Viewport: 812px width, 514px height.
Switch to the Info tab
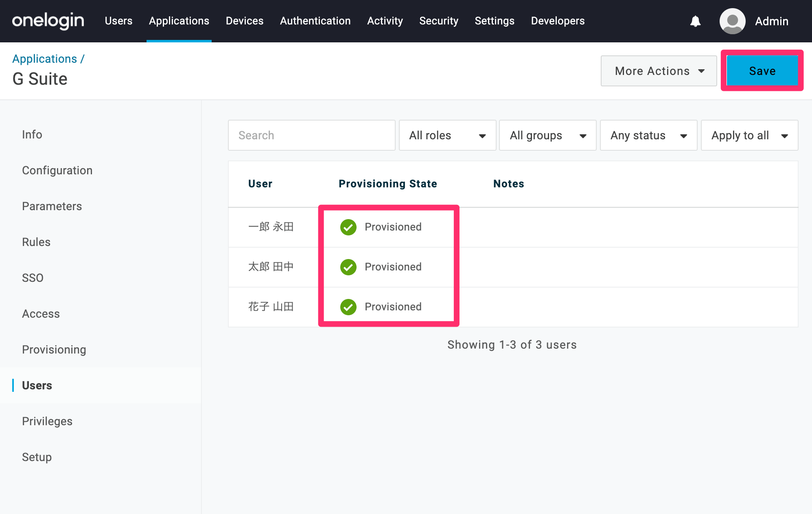[x=32, y=134]
